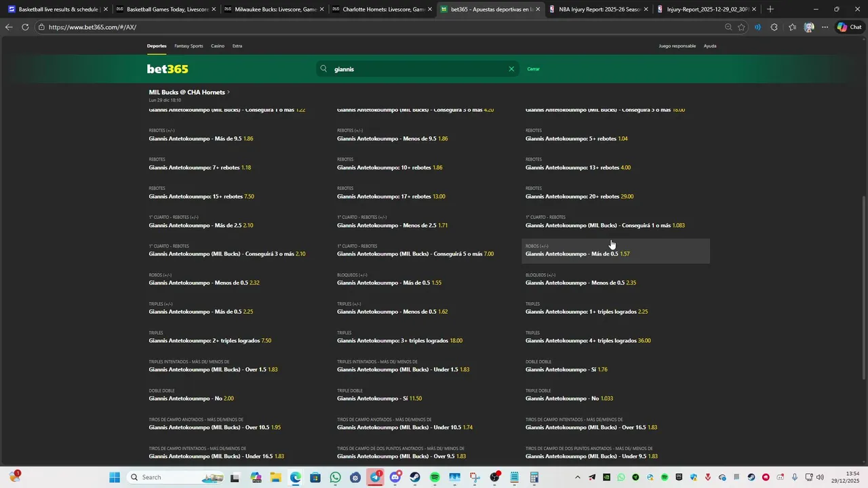Open browser profile avatar
The width and height of the screenshot is (868, 488).
[809, 27]
